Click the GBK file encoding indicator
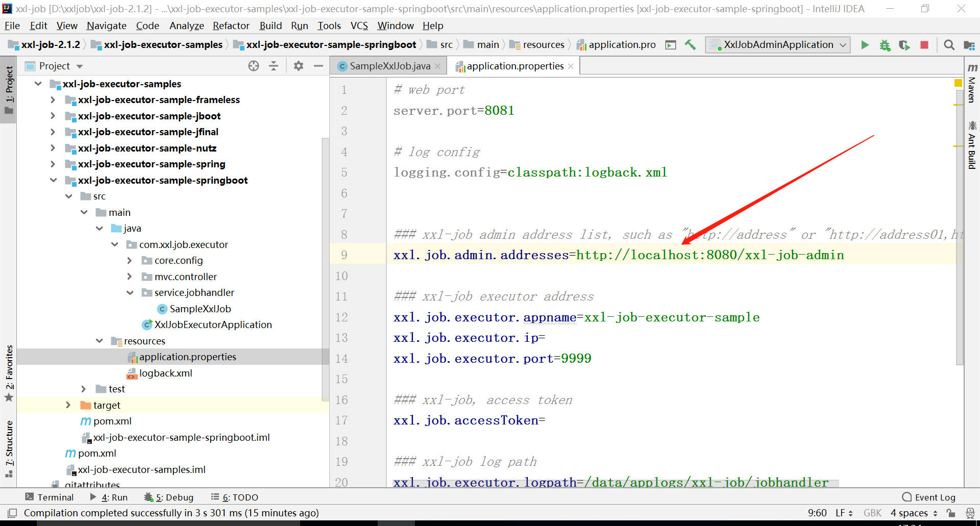The height and width of the screenshot is (526, 980). click(872, 513)
